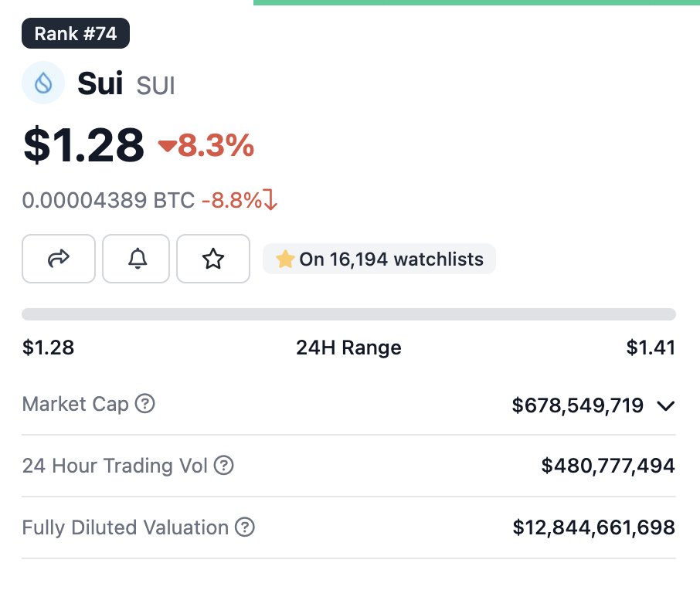
Task: Click 24 Hour Trading Vol info icon
Action: pyautogui.click(x=223, y=465)
